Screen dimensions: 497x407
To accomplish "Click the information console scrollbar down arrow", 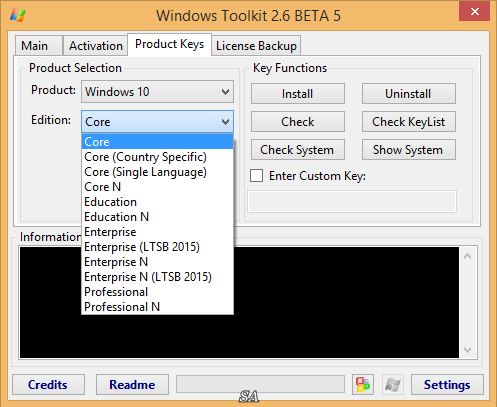I will [x=467, y=349].
